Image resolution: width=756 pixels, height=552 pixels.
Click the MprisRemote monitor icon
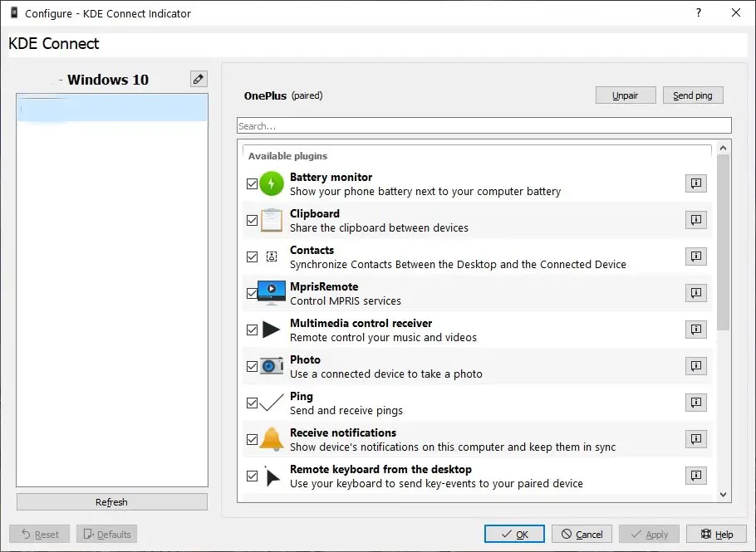click(x=272, y=293)
